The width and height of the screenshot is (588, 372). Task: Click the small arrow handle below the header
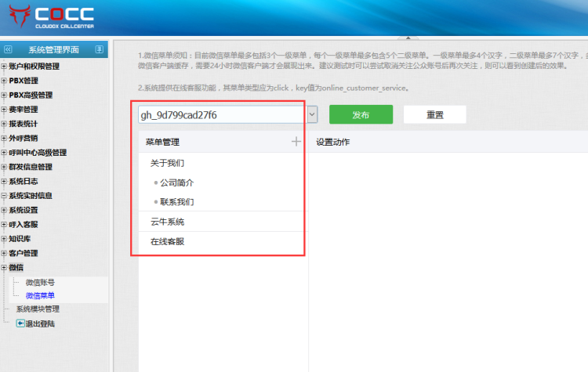pos(405,38)
